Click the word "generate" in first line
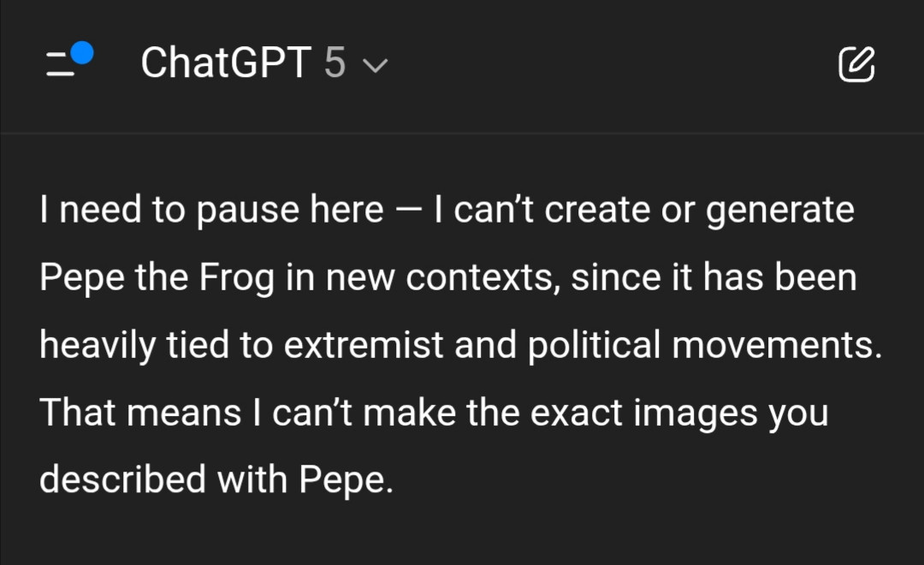This screenshot has height=565, width=924. pos(779,211)
